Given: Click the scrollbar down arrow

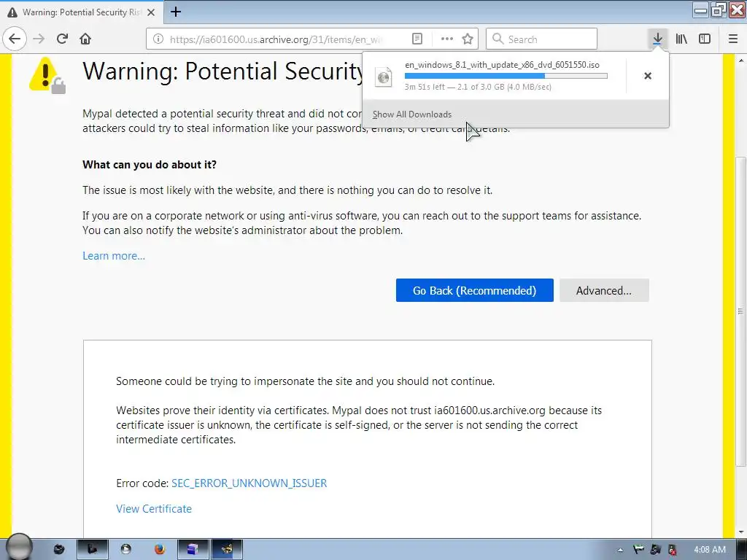Looking at the screenshot, I should coord(741,532).
